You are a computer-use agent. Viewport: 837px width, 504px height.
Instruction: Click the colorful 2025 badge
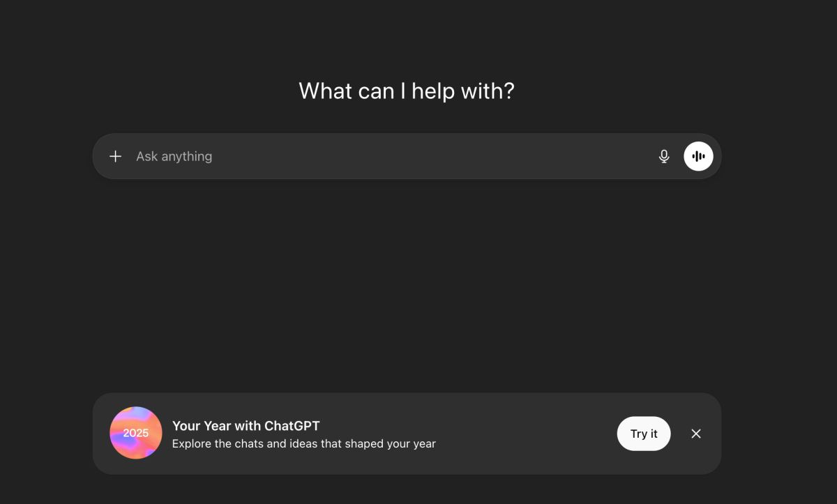point(136,433)
